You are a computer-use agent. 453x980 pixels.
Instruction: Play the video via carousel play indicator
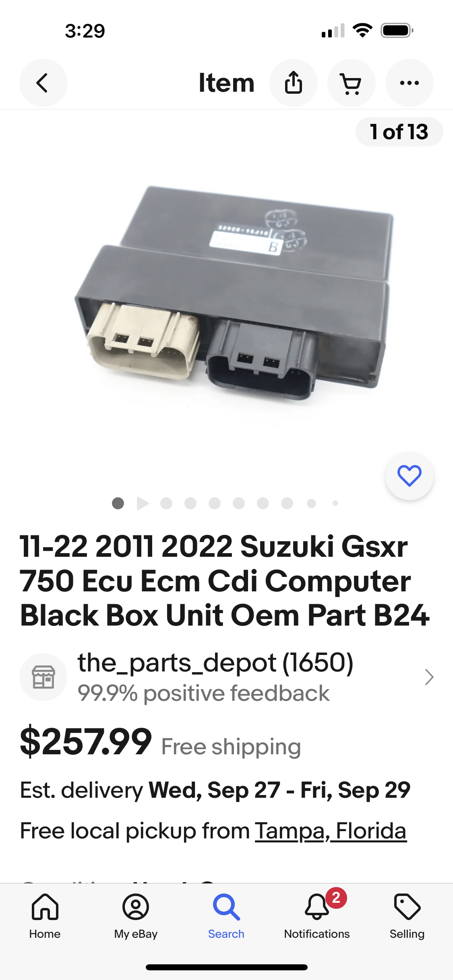143,503
